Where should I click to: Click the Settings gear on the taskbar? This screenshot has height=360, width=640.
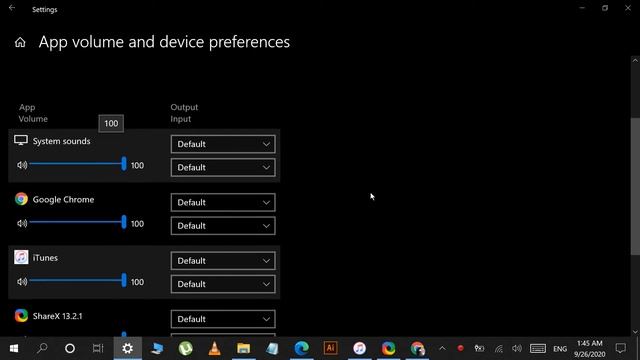coord(128,348)
